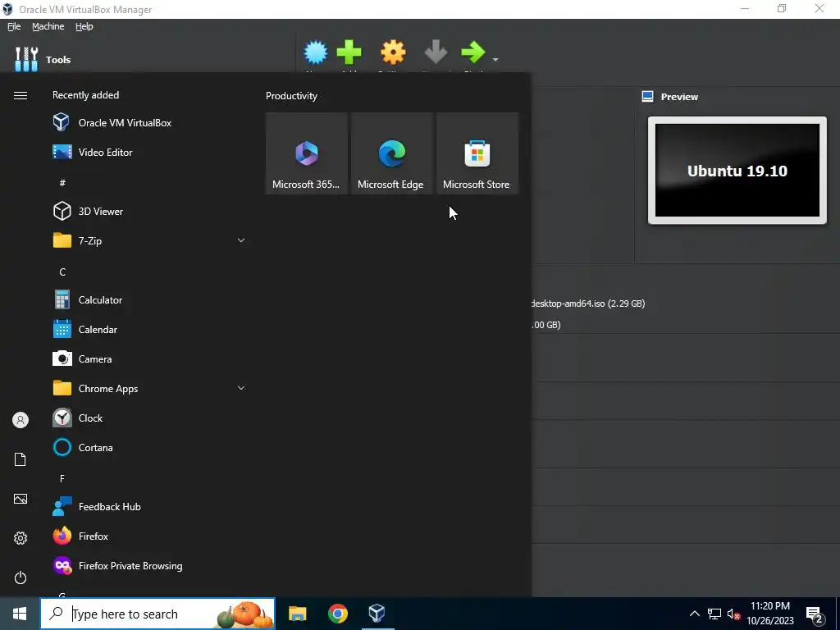
Task: Open the Help menu
Action: coord(84,26)
